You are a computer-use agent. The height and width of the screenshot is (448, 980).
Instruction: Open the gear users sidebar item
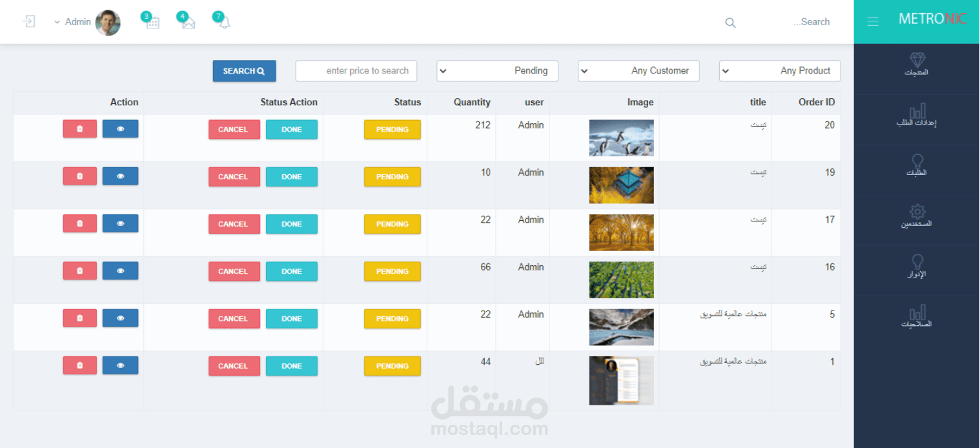917,216
